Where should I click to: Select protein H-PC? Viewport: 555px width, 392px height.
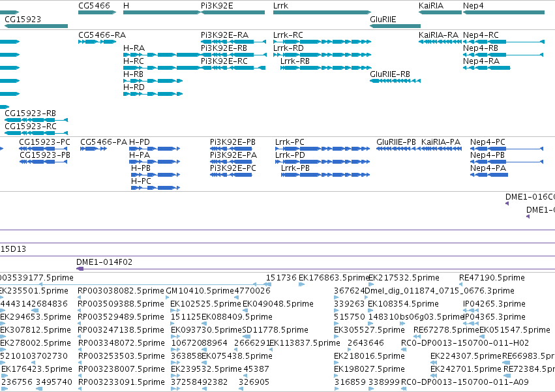pyautogui.click(x=155, y=188)
